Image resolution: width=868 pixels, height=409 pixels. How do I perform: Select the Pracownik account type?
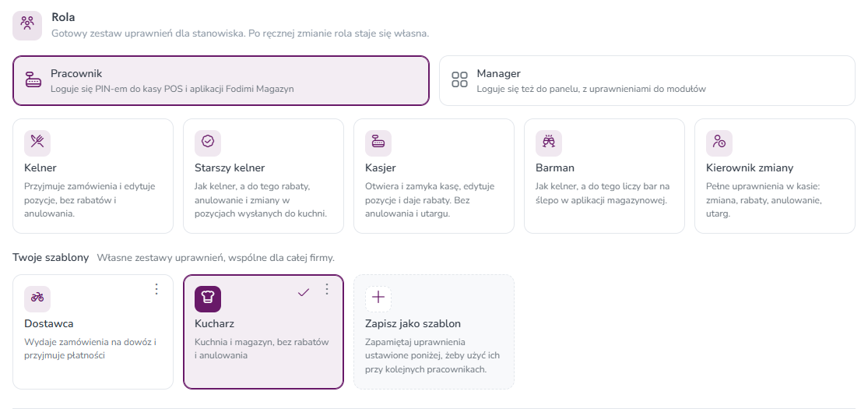221,80
